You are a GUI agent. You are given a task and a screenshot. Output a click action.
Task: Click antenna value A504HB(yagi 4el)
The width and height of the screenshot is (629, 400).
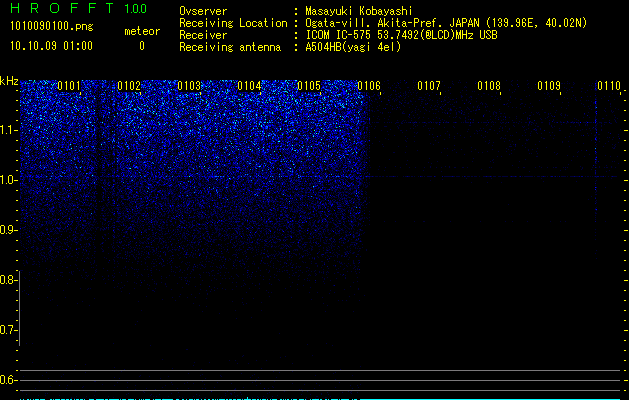pos(353,47)
